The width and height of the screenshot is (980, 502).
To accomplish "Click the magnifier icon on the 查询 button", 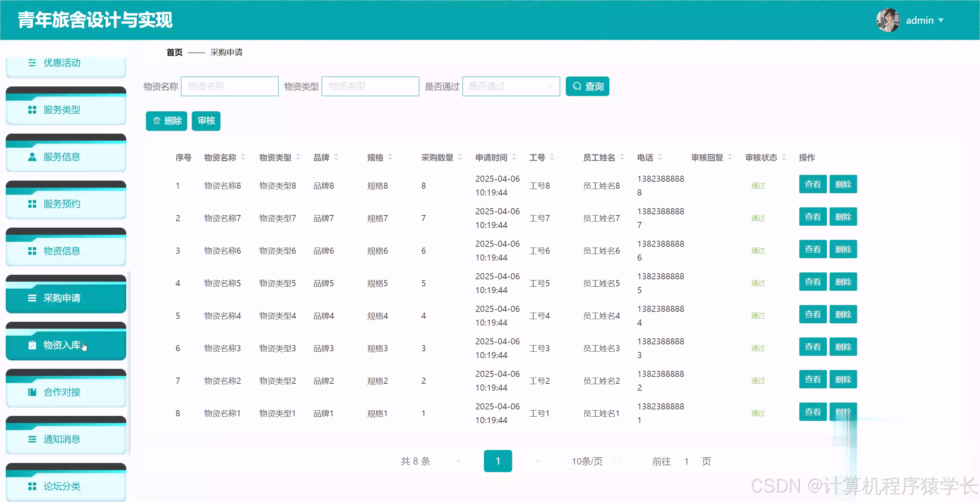I will click(x=577, y=86).
